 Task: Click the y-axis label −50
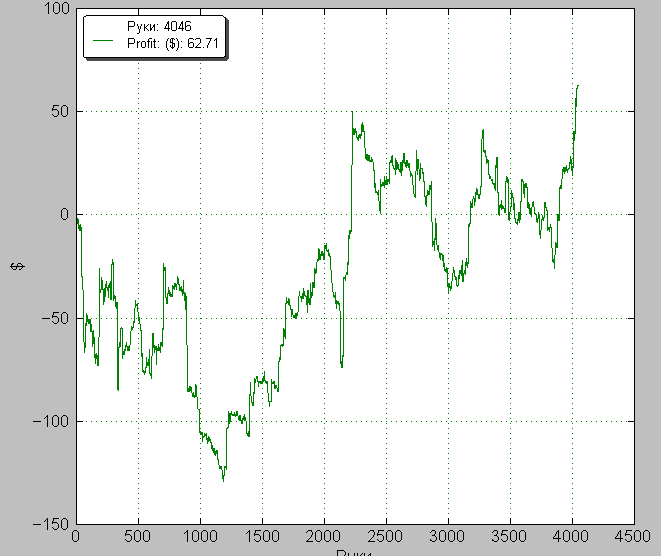56,318
